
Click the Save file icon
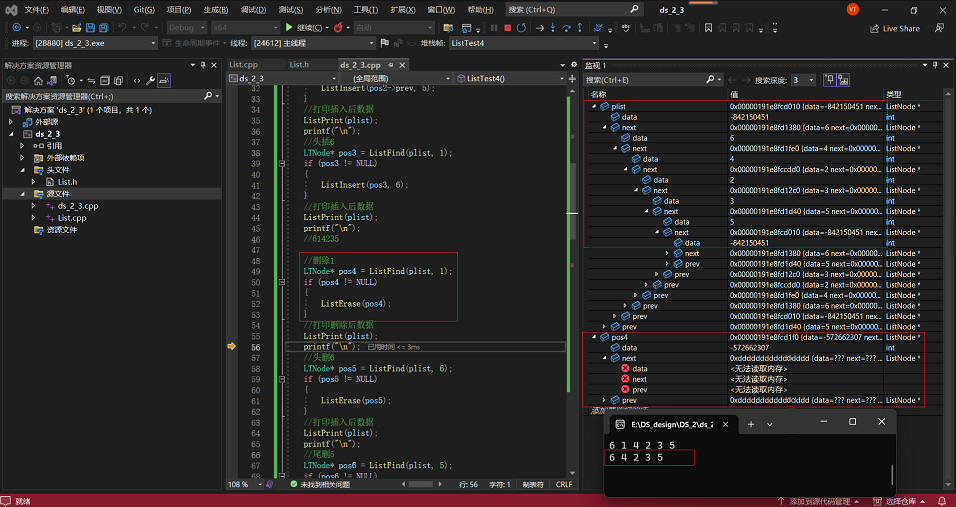pos(90,28)
